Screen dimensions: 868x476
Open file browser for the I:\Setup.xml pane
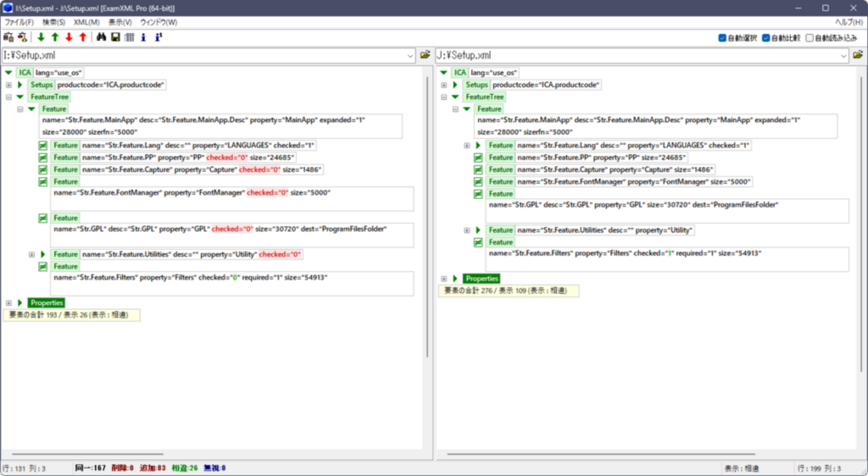click(x=426, y=55)
